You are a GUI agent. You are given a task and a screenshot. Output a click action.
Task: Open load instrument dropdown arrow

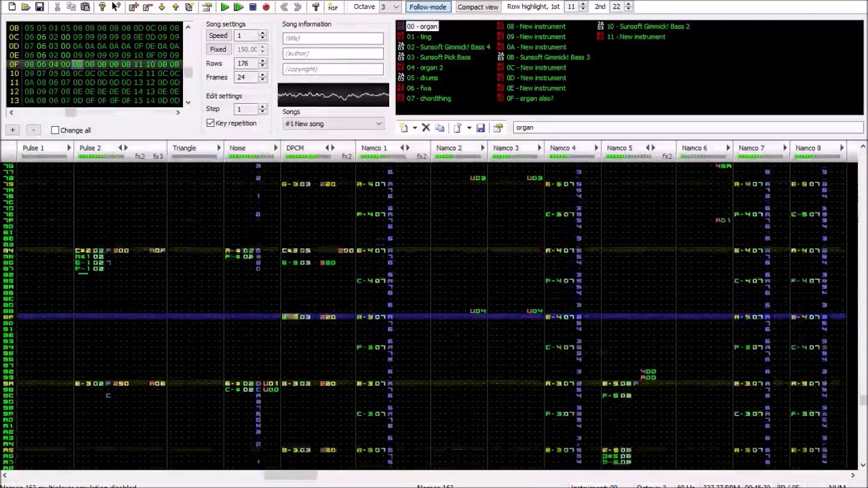tap(469, 127)
